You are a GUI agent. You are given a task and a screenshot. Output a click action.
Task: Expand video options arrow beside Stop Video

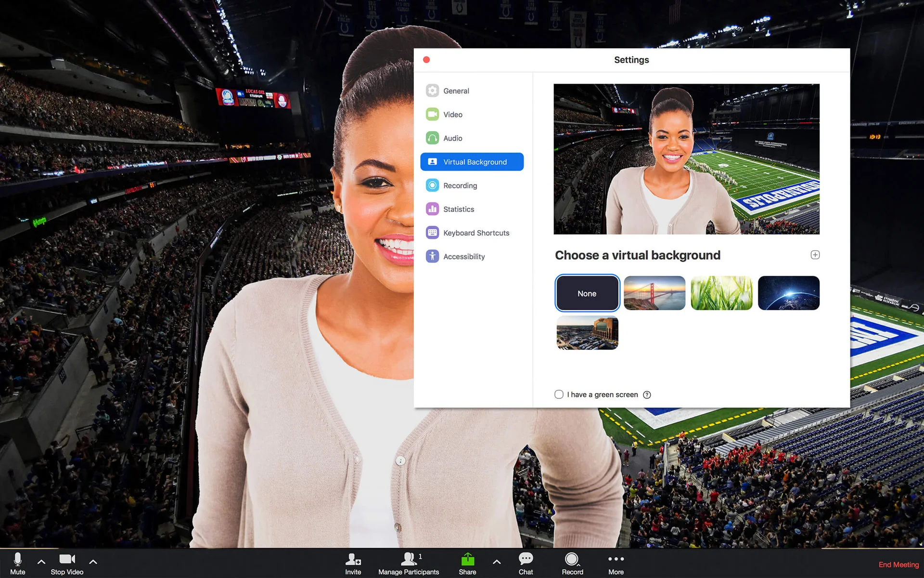(x=93, y=562)
